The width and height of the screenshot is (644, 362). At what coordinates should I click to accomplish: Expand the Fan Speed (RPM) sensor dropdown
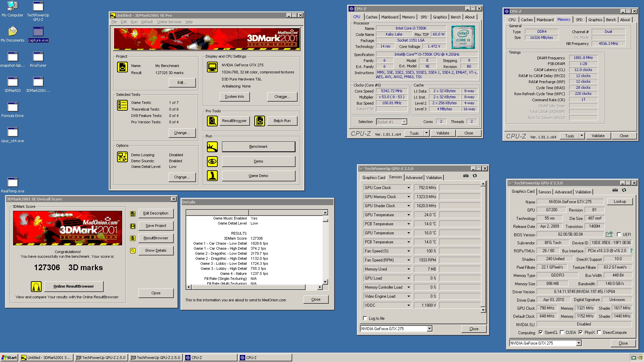409,260
